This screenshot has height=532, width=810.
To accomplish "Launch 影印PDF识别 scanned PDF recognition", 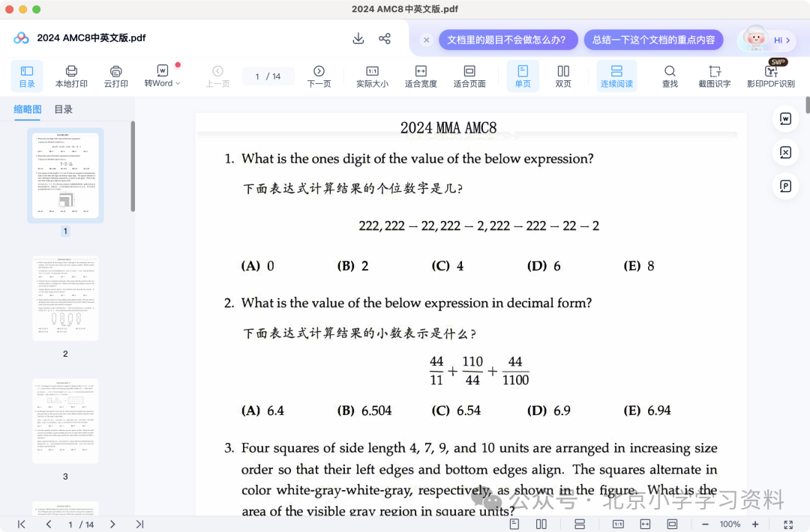I will click(x=771, y=76).
